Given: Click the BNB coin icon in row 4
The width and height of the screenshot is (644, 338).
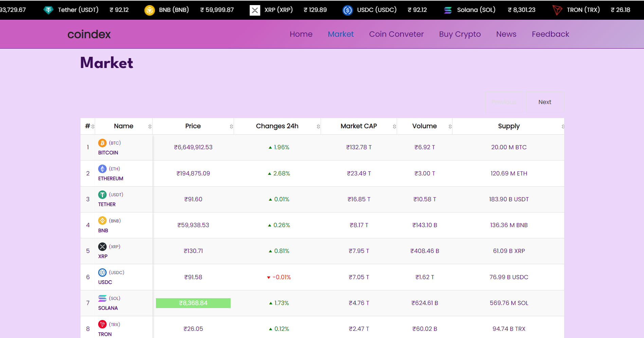Looking at the screenshot, I should tap(102, 221).
